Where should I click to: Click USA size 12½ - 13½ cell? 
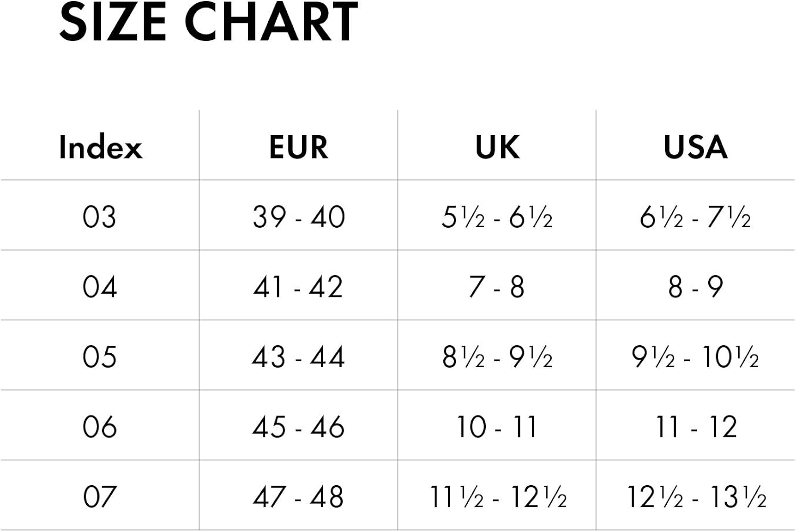695,496
